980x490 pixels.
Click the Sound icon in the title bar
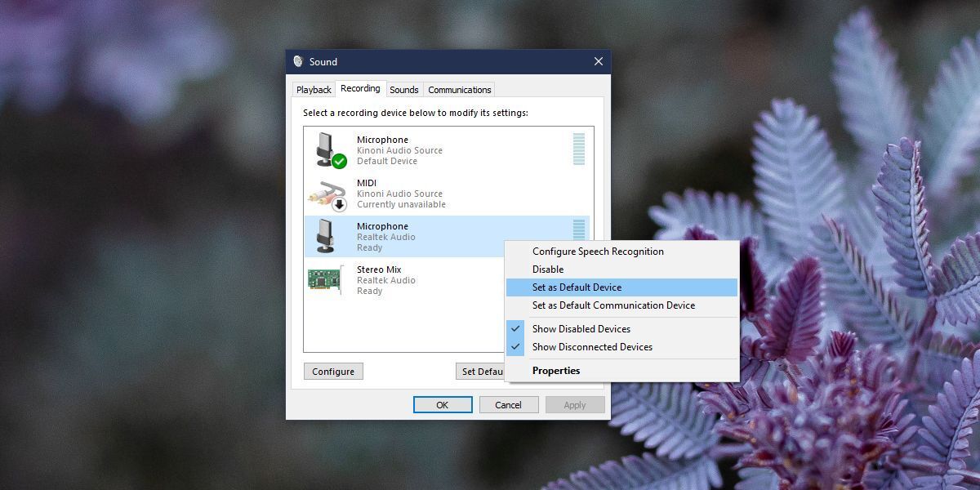tap(297, 61)
